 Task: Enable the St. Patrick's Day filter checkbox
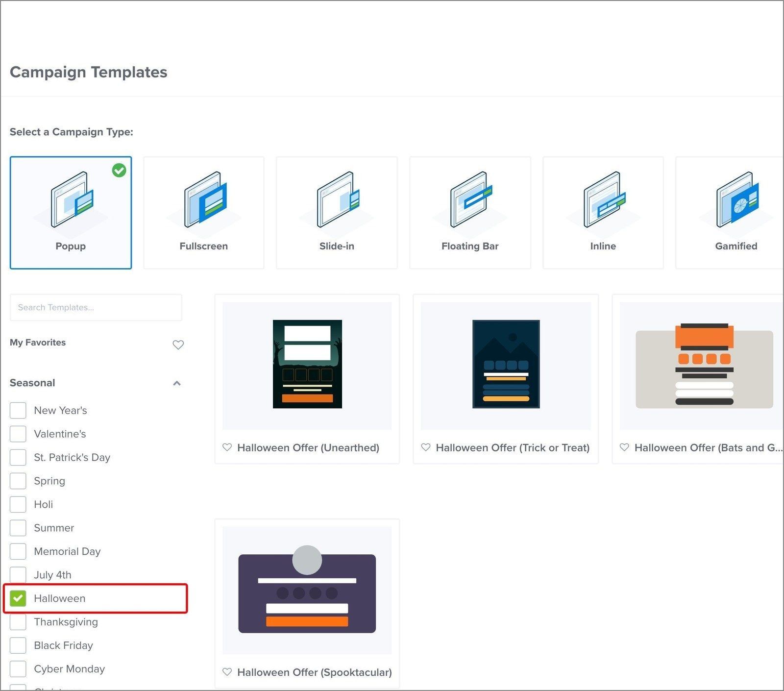(x=18, y=457)
